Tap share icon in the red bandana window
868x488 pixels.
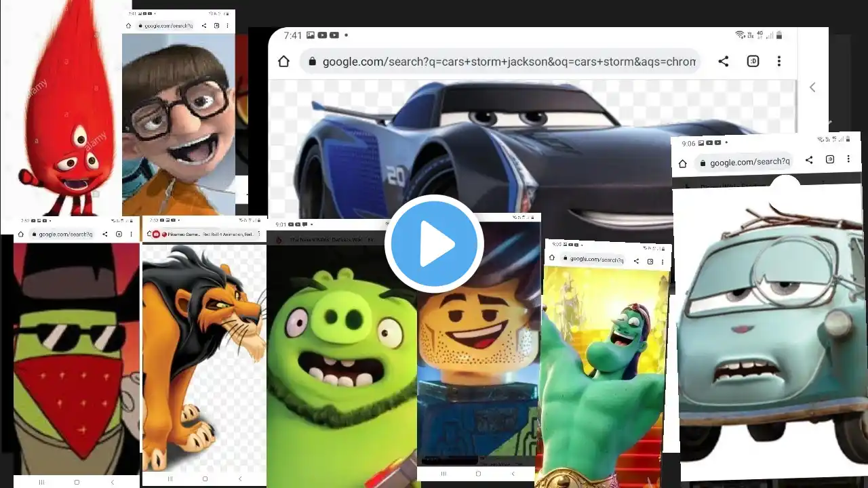pos(105,235)
